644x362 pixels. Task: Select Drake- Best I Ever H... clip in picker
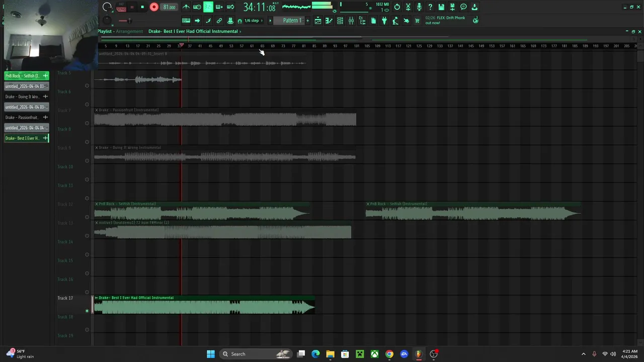(27, 138)
